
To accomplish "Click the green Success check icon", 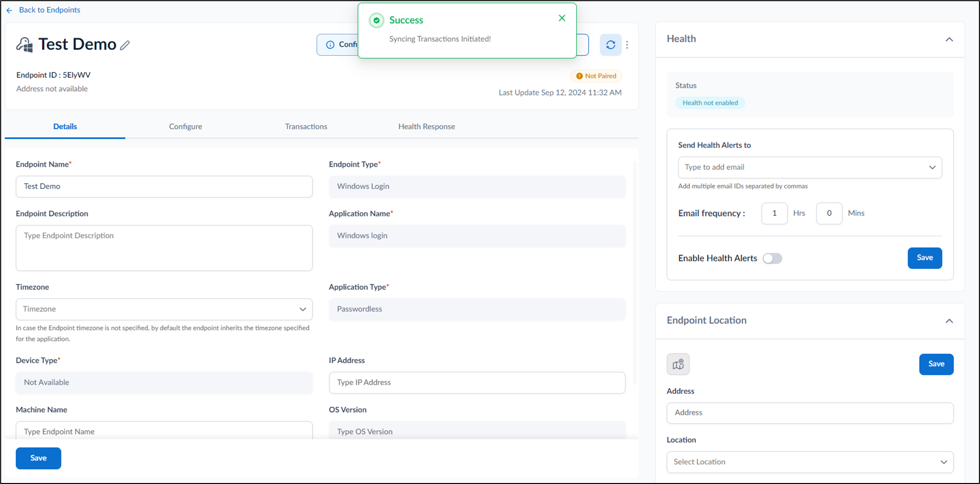I will 376,21.
